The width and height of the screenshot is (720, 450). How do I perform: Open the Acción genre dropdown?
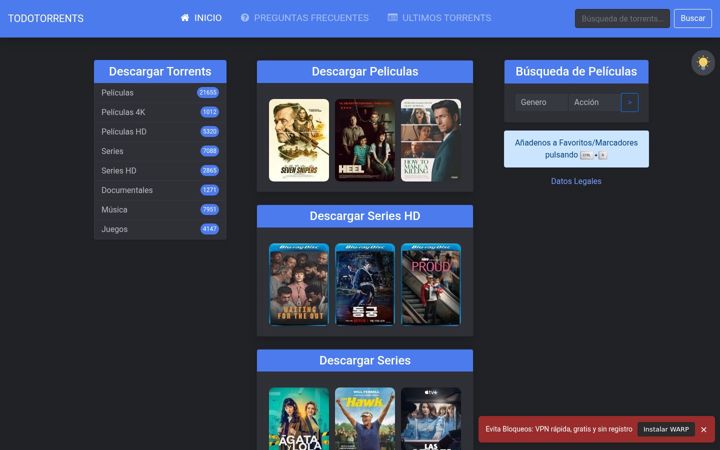point(594,102)
